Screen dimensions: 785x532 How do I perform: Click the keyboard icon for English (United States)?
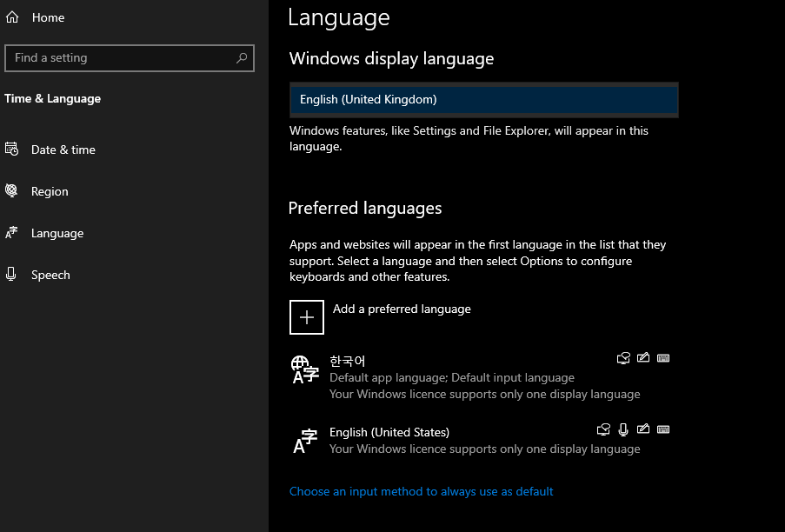(663, 430)
